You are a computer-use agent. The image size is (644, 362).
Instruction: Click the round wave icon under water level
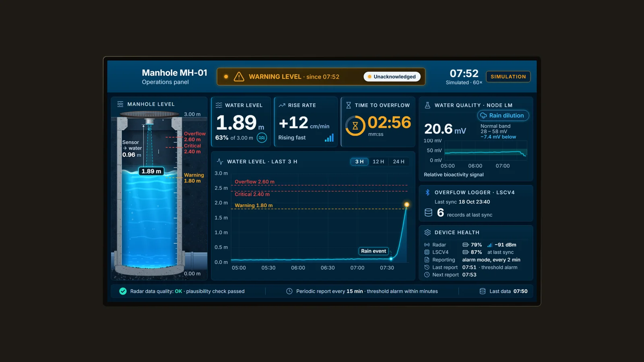tap(262, 138)
